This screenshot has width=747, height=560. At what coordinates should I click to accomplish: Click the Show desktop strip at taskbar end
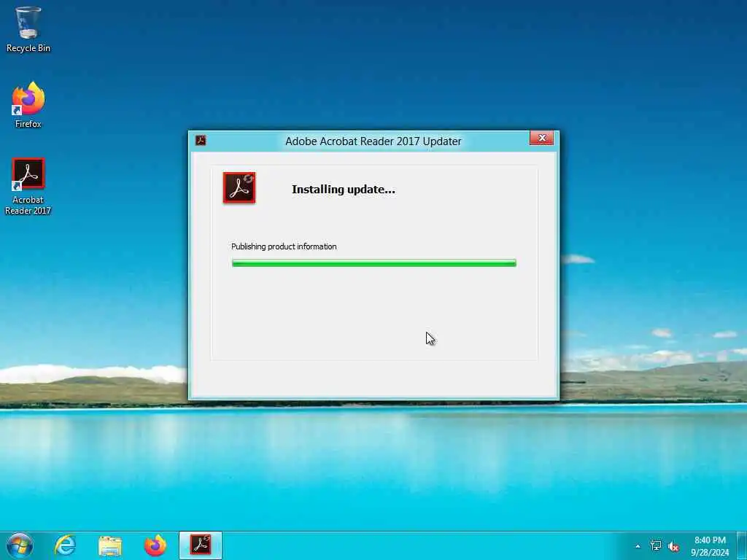click(742, 545)
